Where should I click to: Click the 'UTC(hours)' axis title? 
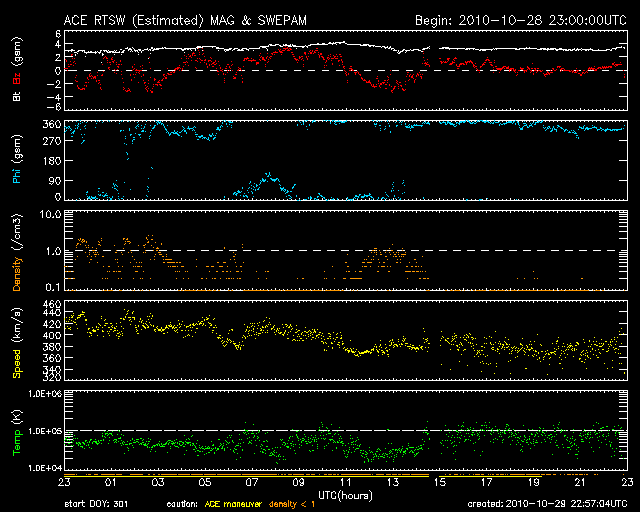pos(345,496)
